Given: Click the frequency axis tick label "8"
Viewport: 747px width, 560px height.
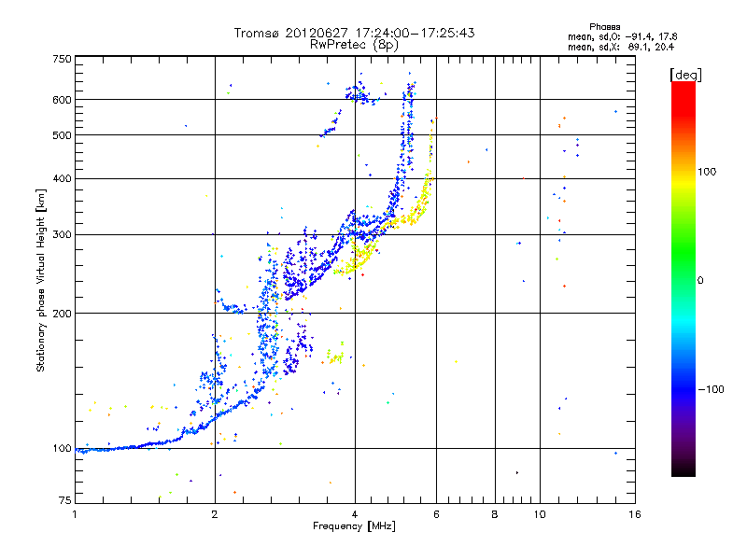Looking at the screenshot, I should tap(495, 514).
